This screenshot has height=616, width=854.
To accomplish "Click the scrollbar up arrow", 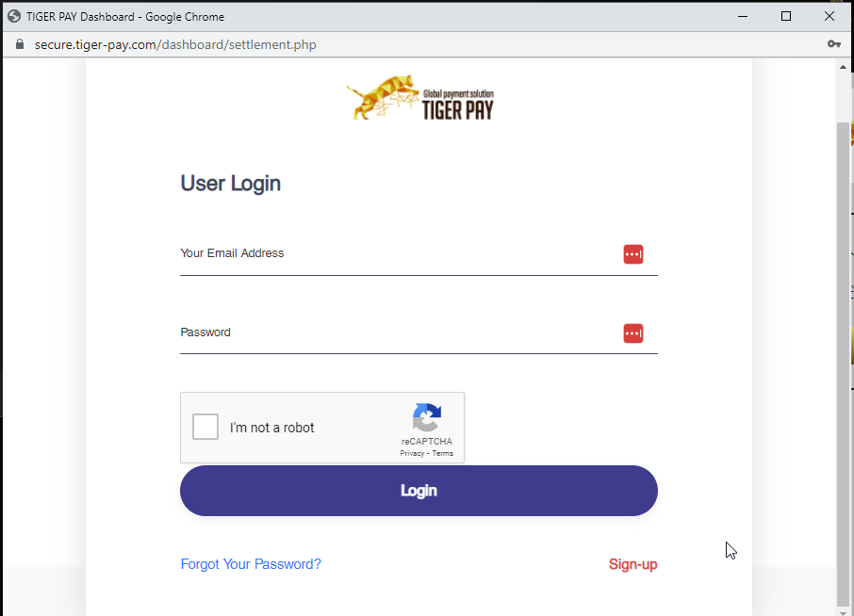I will (x=843, y=67).
